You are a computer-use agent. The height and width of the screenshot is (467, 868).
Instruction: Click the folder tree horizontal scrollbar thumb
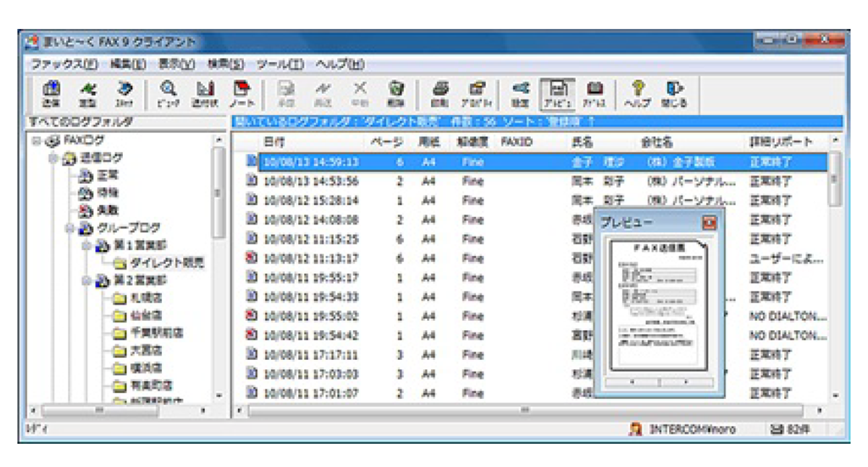pyautogui.click(x=101, y=411)
